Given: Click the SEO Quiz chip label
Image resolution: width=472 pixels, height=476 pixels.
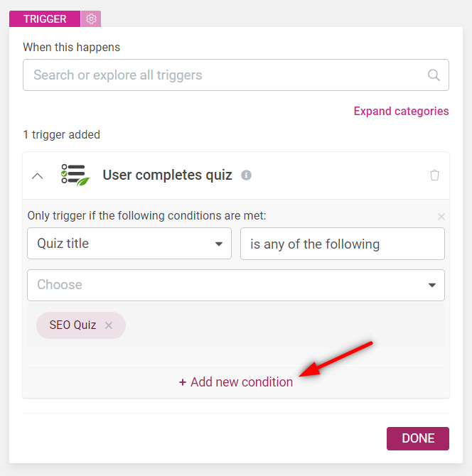Looking at the screenshot, I should tap(73, 325).
